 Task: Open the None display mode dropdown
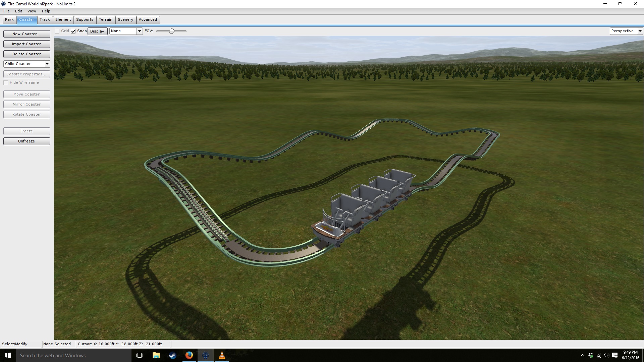tap(140, 31)
